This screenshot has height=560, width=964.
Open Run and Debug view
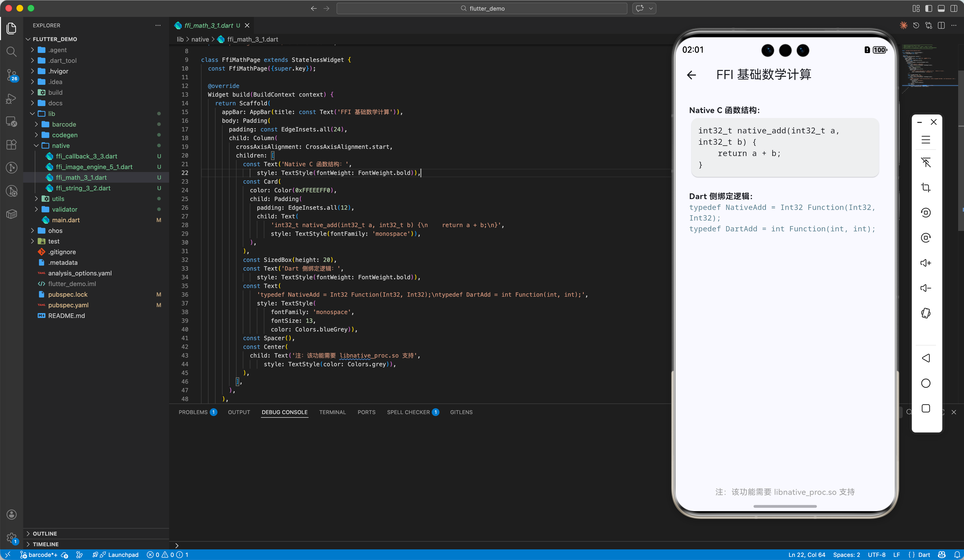[12, 99]
